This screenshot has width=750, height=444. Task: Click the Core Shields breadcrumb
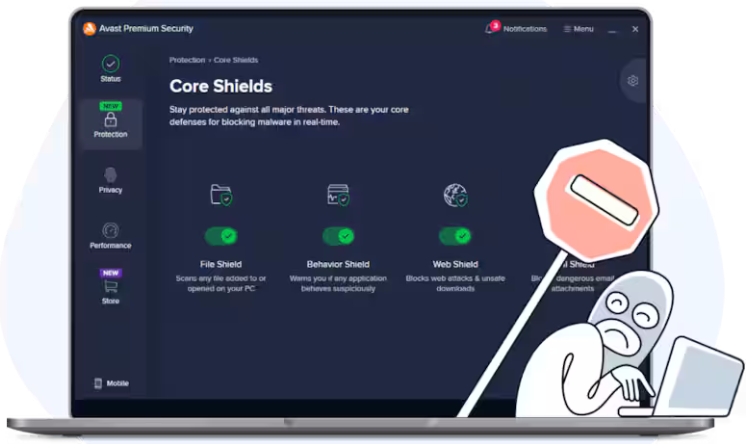236,60
